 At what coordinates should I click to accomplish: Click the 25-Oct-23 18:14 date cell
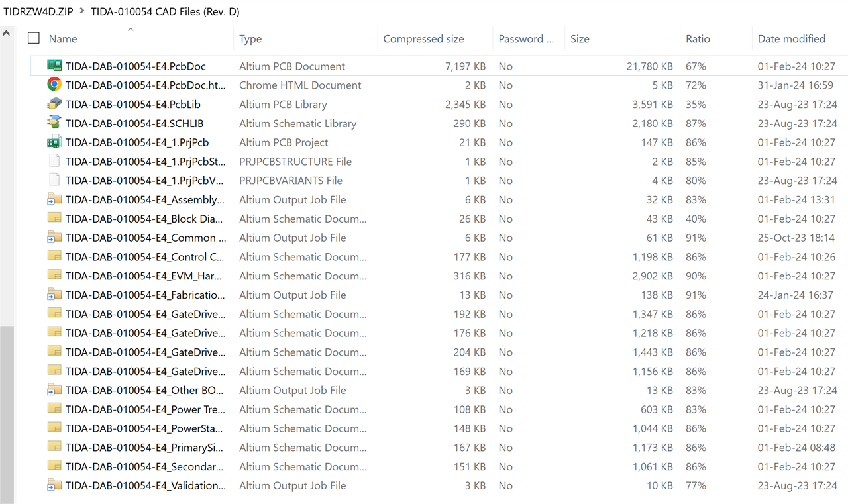pos(796,238)
